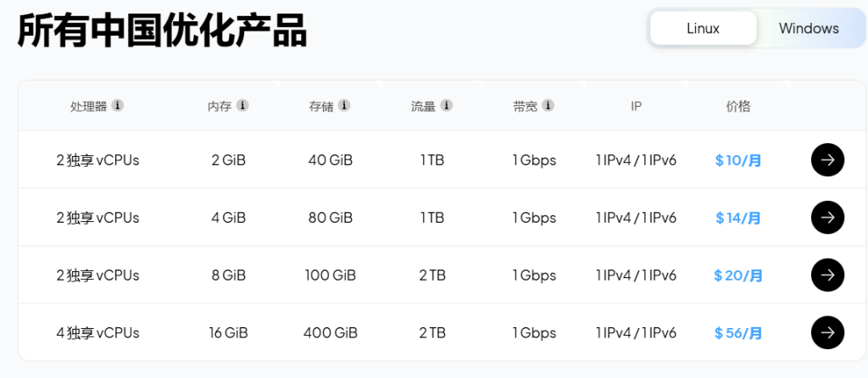Click the $56/月 price text

(738, 333)
